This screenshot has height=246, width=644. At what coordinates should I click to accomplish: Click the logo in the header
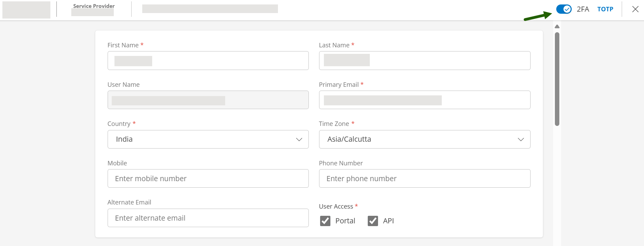click(x=26, y=10)
